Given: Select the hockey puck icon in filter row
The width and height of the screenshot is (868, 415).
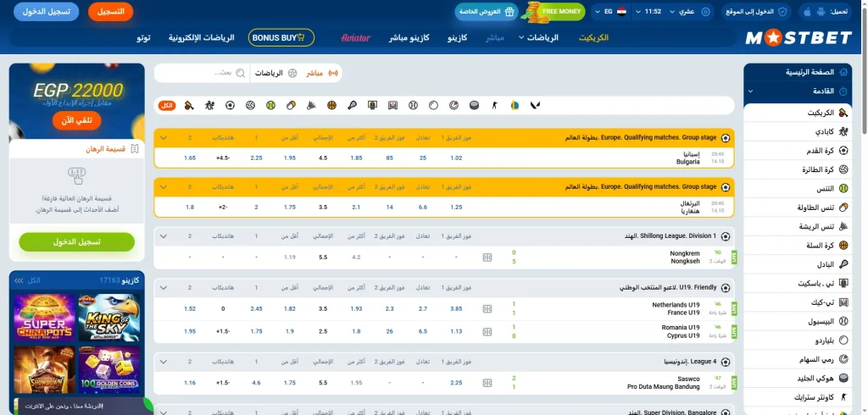Looking at the screenshot, I should pyautogui.click(x=474, y=105).
